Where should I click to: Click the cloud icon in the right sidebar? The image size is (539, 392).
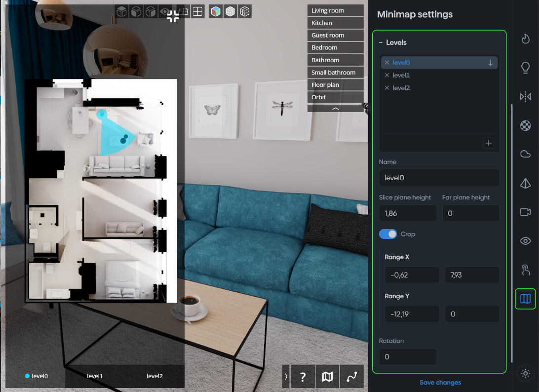(x=525, y=154)
